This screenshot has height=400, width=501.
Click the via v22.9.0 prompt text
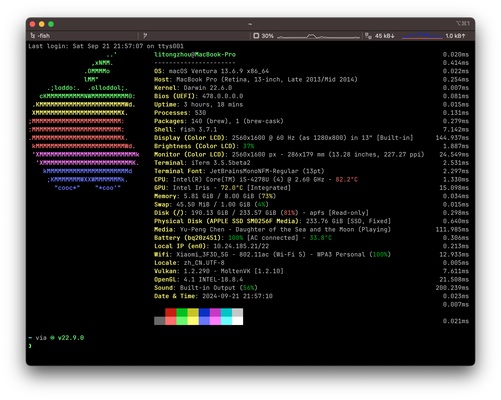[60, 338]
